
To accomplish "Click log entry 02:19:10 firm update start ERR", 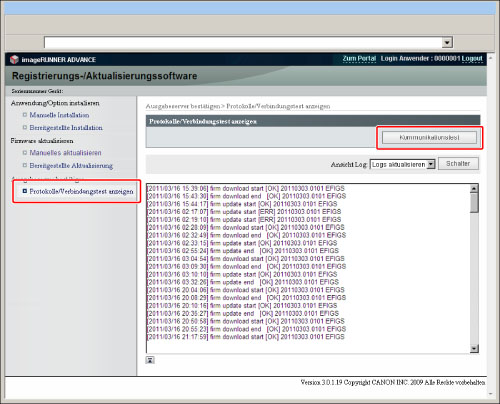I will pyautogui.click(x=244, y=220).
